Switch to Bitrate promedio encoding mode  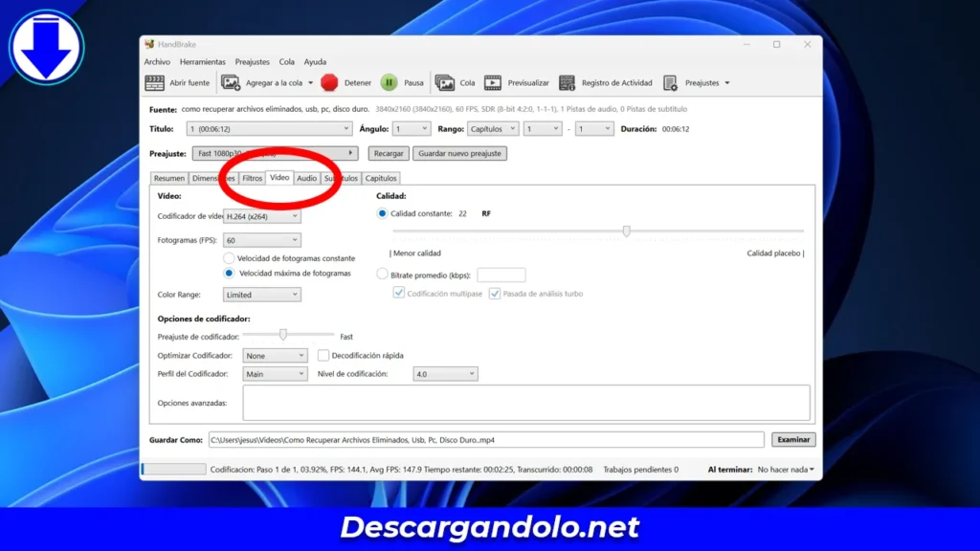pyautogui.click(x=382, y=275)
